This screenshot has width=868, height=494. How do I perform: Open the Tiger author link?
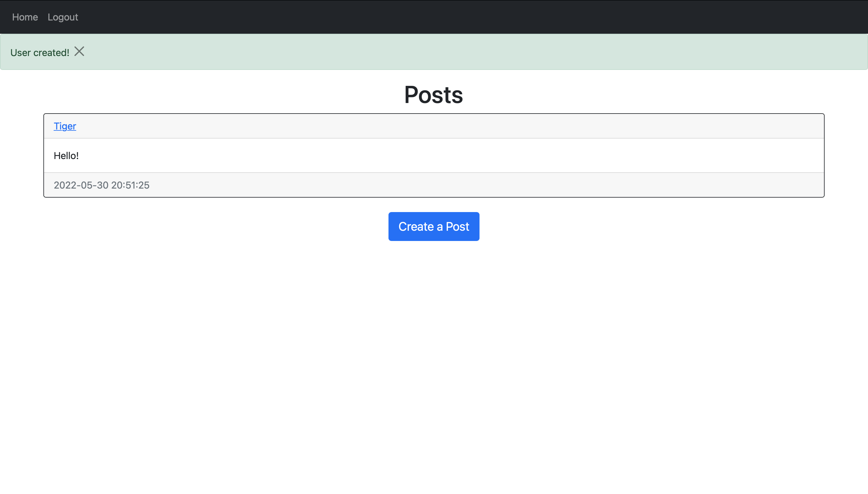[x=65, y=126]
